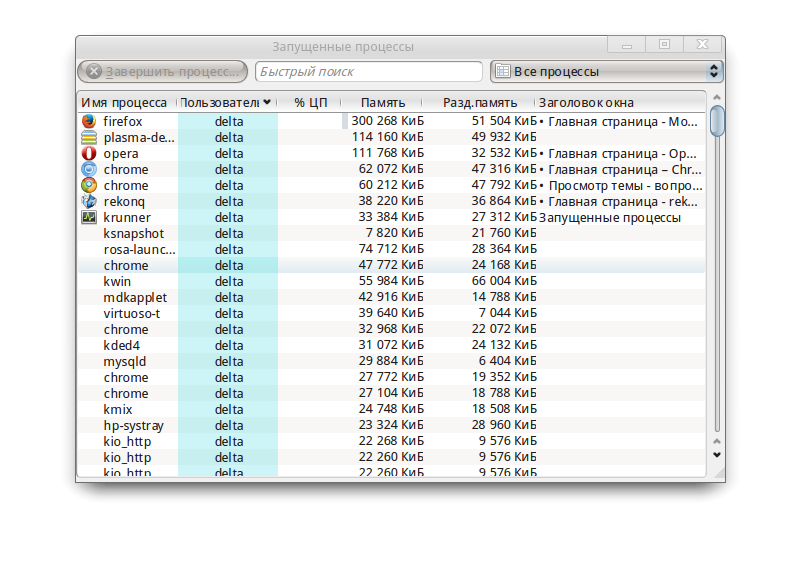
Task: Select the 'plasma-de...' process row
Action: pos(392,137)
